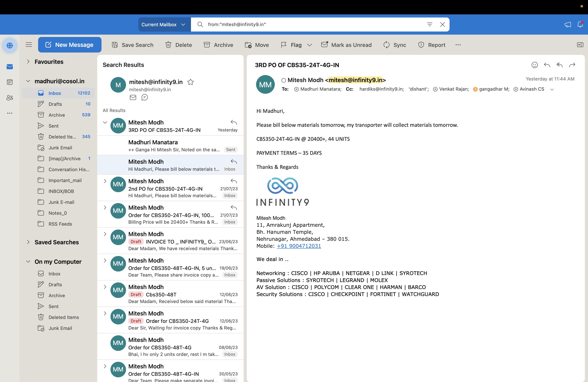Click the New Message button
Screen dimensions: 588x382
point(70,45)
